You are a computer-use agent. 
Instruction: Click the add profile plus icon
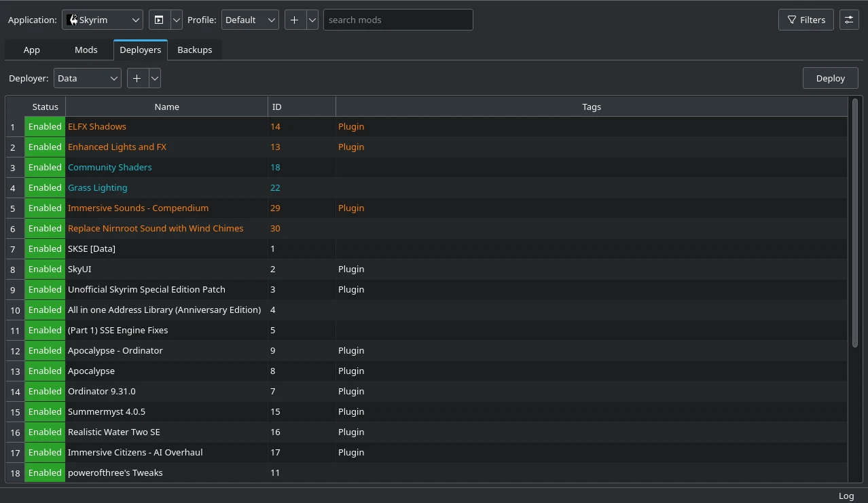coord(295,20)
